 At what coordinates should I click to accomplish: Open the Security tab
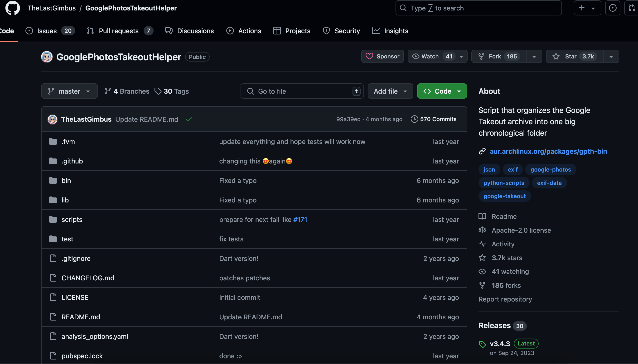coord(341,31)
